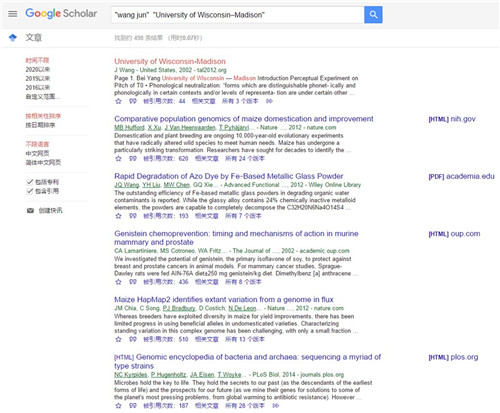
Task: Filter results since 2020
Action: 38,69
